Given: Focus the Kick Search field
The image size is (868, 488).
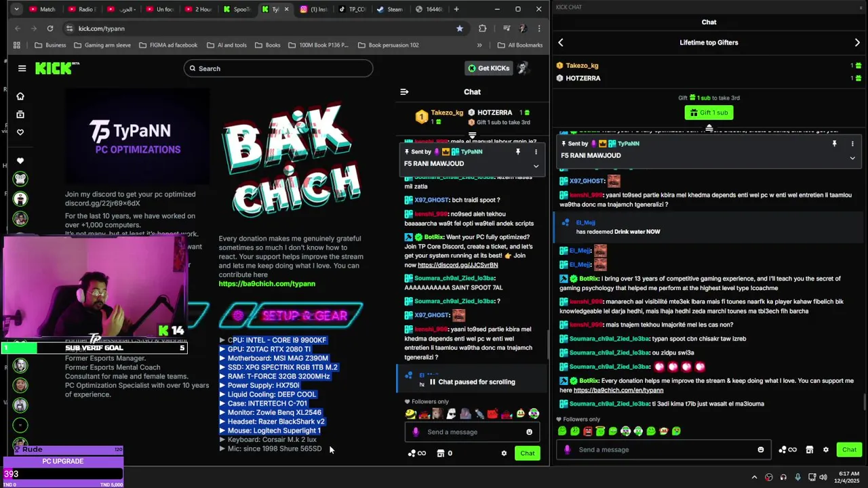Looking at the screenshot, I should point(278,68).
